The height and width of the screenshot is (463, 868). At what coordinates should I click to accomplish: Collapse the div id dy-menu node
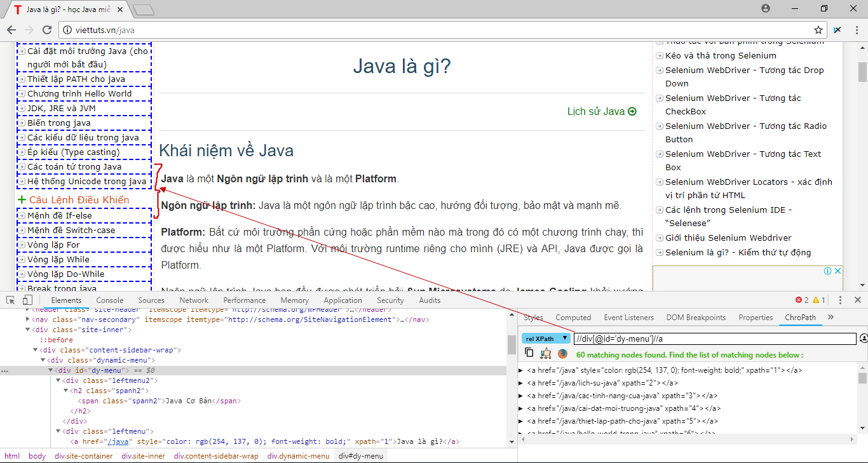pyautogui.click(x=51, y=370)
